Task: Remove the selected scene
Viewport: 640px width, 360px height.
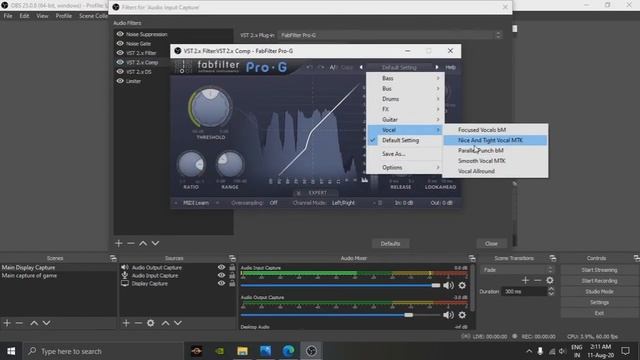Action: pos(19,323)
